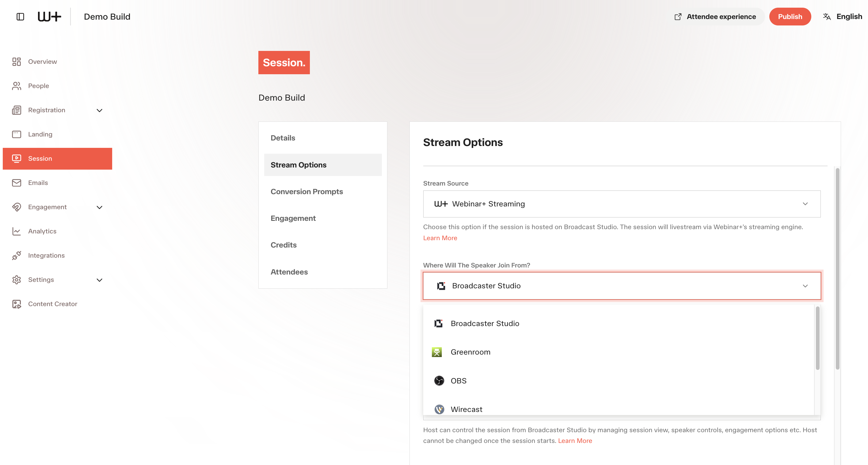Choose OBS from the list
Image resolution: width=868 pixels, height=465 pixels.
tap(618, 381)
